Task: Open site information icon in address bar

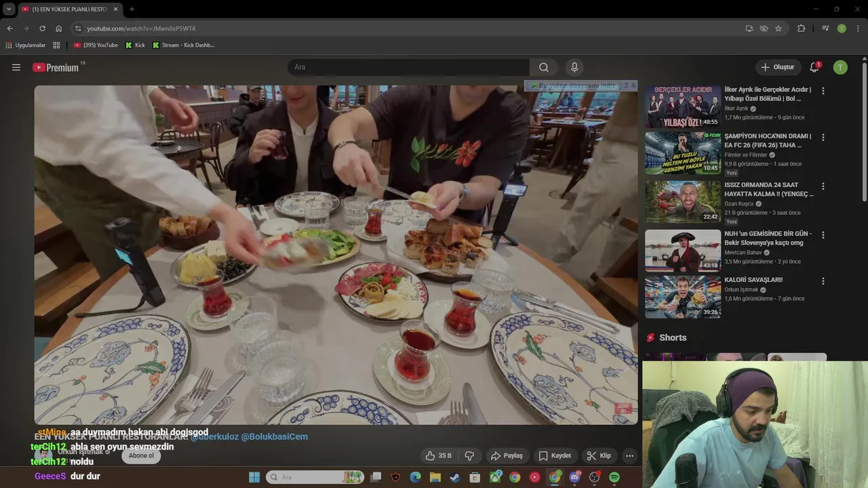Action: [78, 28]
